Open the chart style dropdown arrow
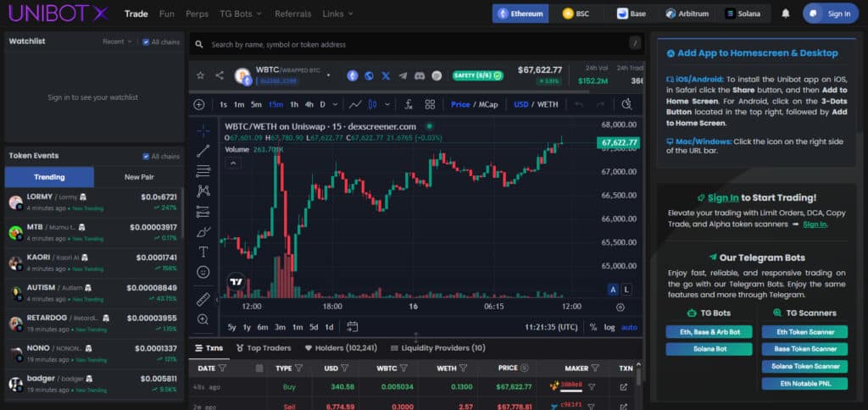 (387, 104)
